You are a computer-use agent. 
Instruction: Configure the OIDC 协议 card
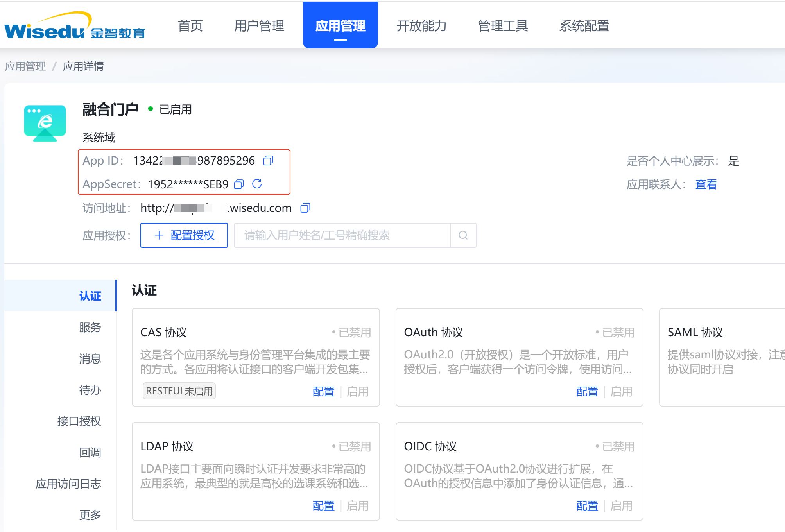587,505
